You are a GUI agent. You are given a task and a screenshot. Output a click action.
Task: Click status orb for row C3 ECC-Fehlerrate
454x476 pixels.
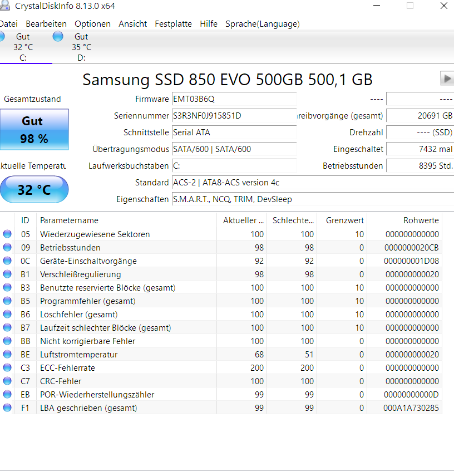click(7, 367)
